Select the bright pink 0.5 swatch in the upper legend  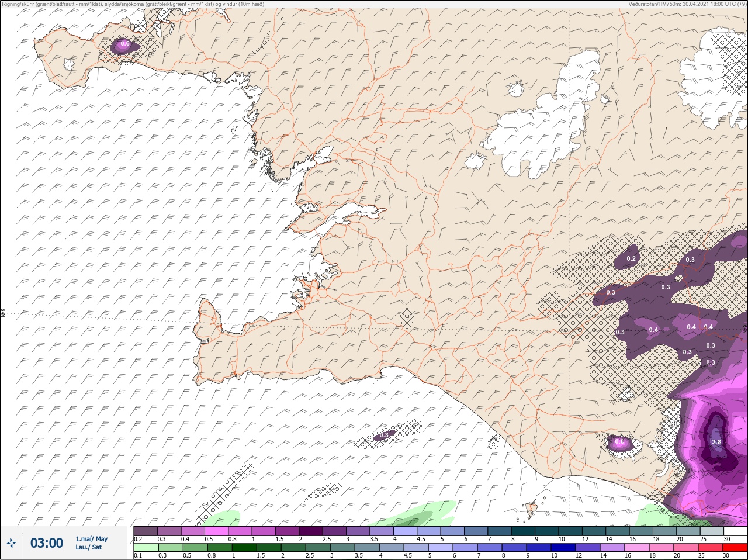tap(216, 531)
